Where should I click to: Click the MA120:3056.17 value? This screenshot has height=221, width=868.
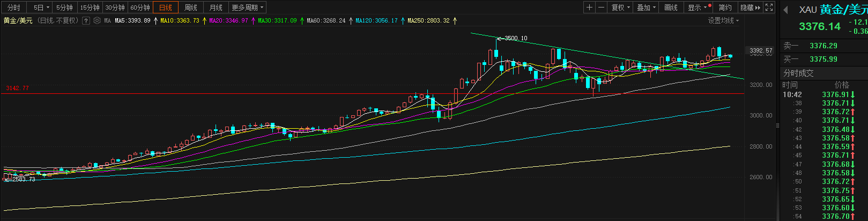[376, 20]
